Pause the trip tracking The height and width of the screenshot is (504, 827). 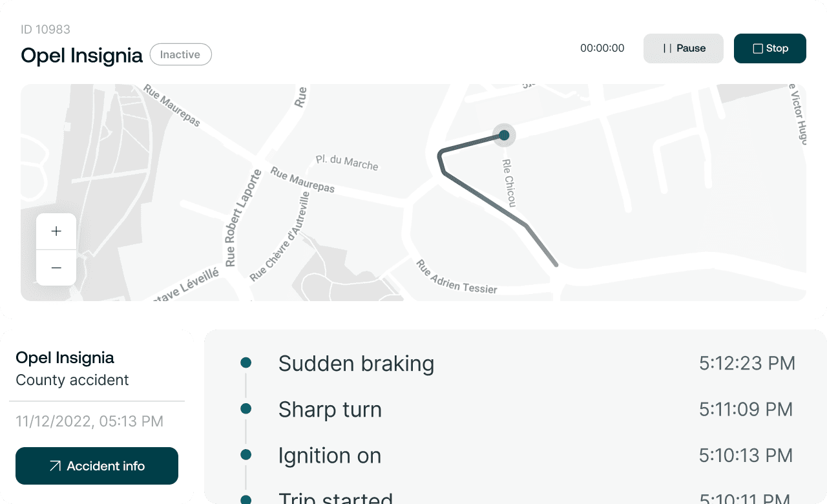[684, 48]
